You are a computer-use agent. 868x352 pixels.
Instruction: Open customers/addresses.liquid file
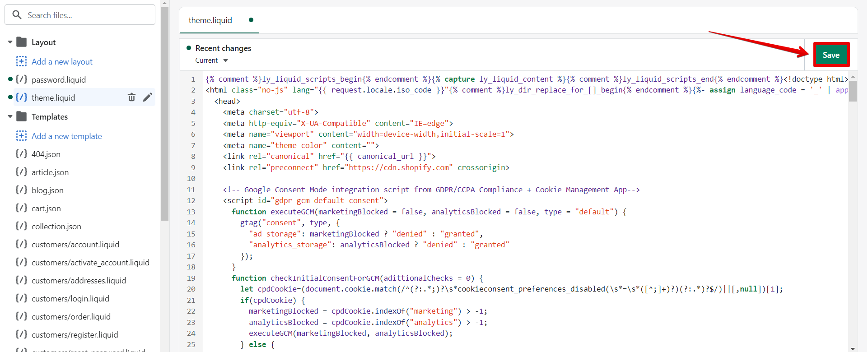click(x=79, y=280)
